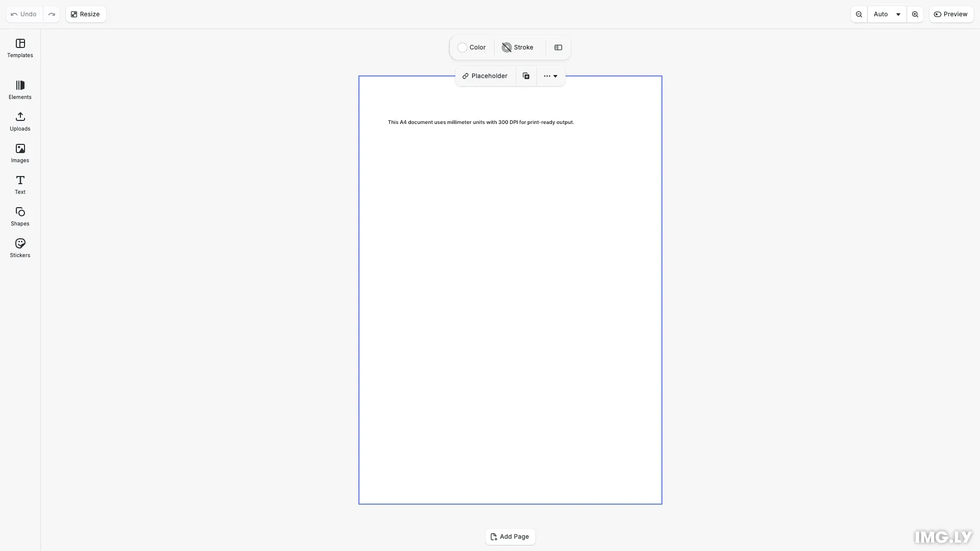Toggle Preview mode
This screenshot has height=551, width=980.
(951, 14)
